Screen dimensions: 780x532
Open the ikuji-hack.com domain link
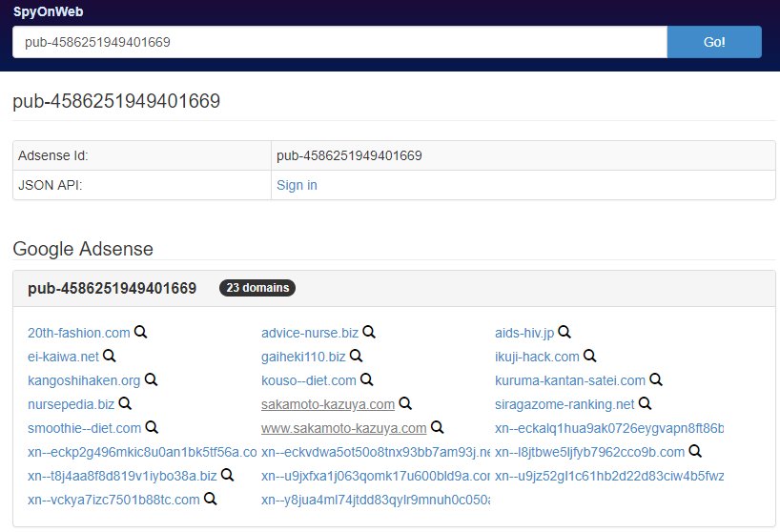[537, 357]
